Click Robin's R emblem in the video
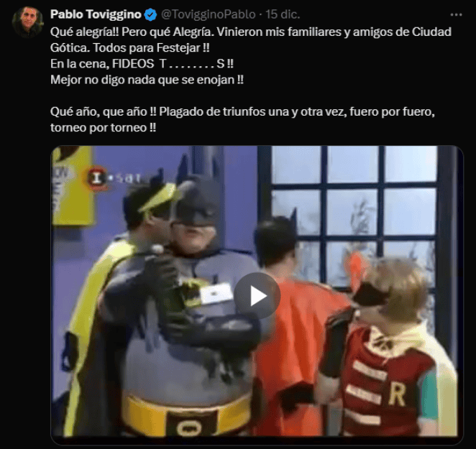The width and height of the screenshot is (476, 449). pyautogui.click(x=397, y=394)
